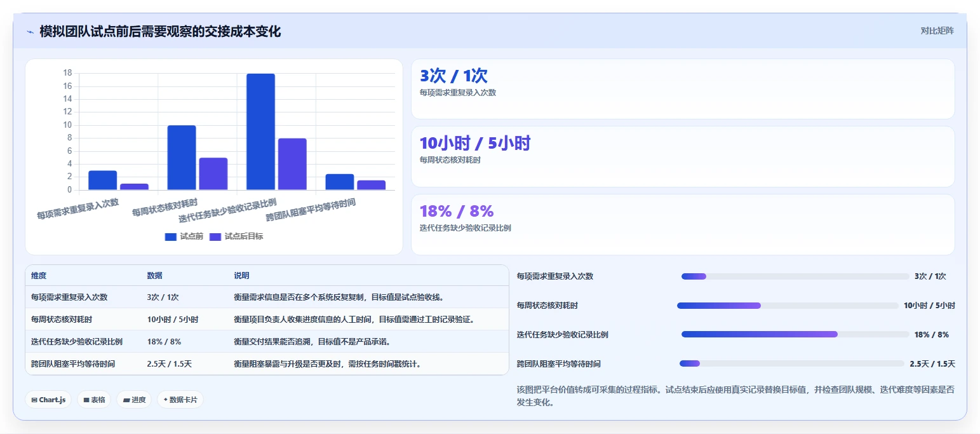Click the 每项需求重复录入次数 table row name

[69, 297]
